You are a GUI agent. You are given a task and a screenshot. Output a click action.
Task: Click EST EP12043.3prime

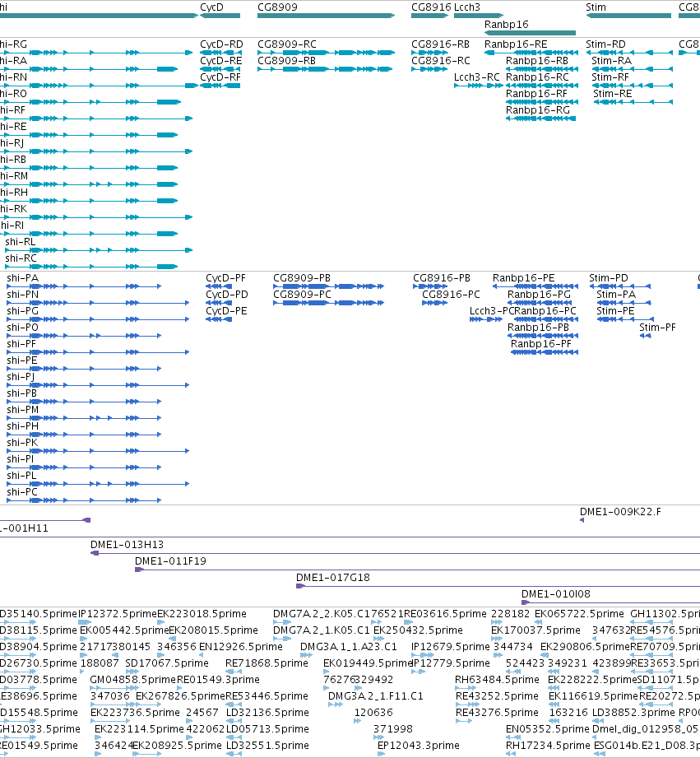click(x=419, y=745)
